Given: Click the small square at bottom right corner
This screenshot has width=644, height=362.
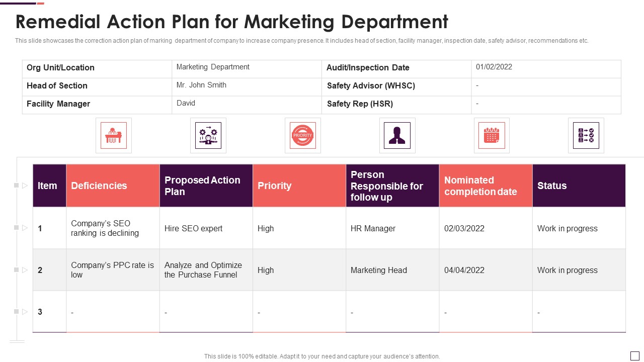Looking at the screenshot, I should [635, 356].
